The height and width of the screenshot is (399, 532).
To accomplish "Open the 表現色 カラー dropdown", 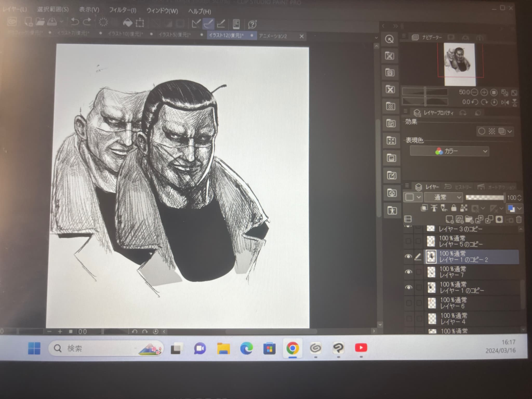I will (x=449, y=151).
